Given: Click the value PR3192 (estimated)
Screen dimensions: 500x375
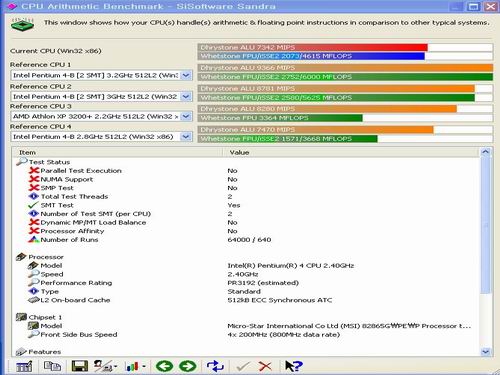Looking at the screenshot, I should (x=263, y=283).
